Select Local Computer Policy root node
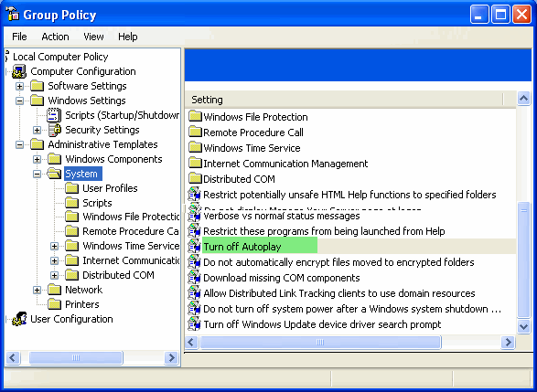The height and width of the screenshot is (392, 537). point(60,57)
